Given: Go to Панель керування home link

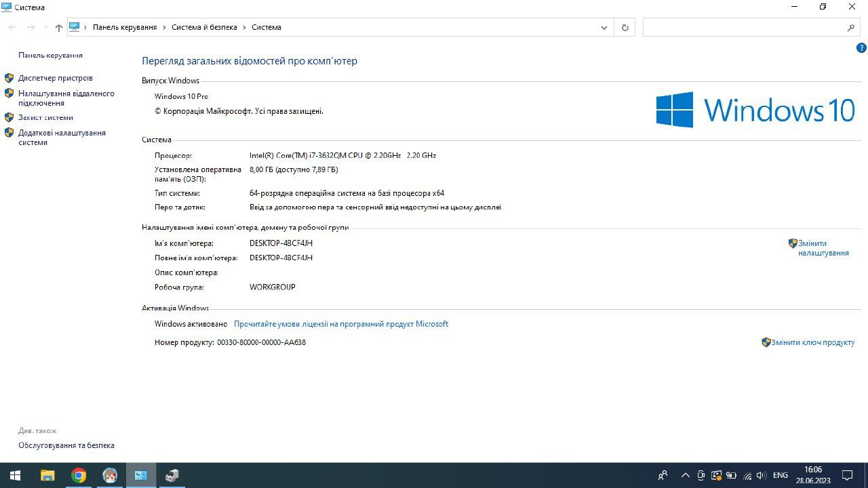Looking at the screenshot, I should click(x=50, y=55).
